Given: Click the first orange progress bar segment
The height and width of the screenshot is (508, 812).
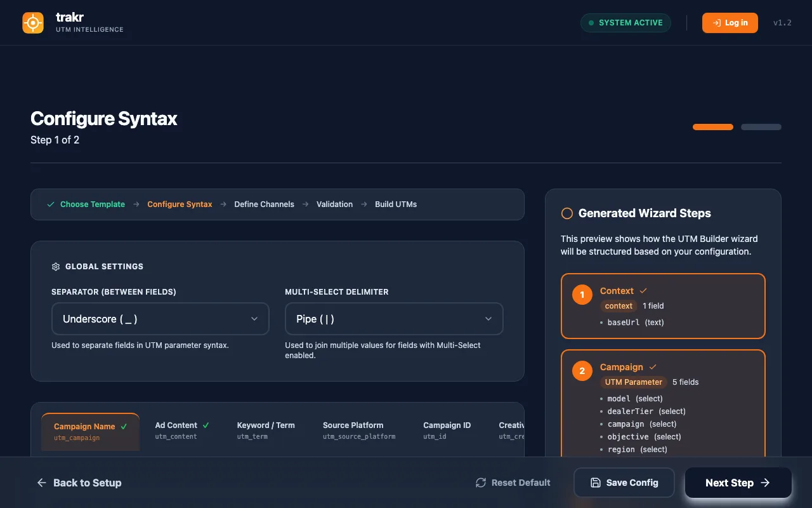Looking at the screenshot, I should [713, 127].
